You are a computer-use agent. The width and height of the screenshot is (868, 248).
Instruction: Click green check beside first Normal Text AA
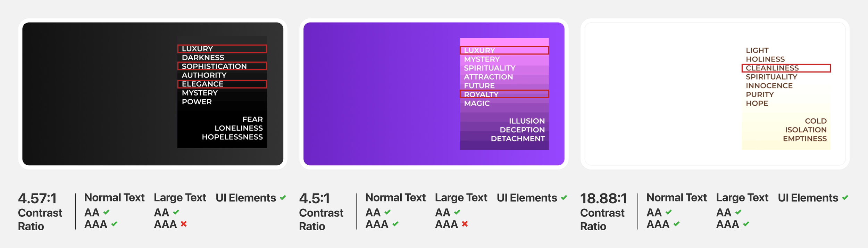click(106, 212)
